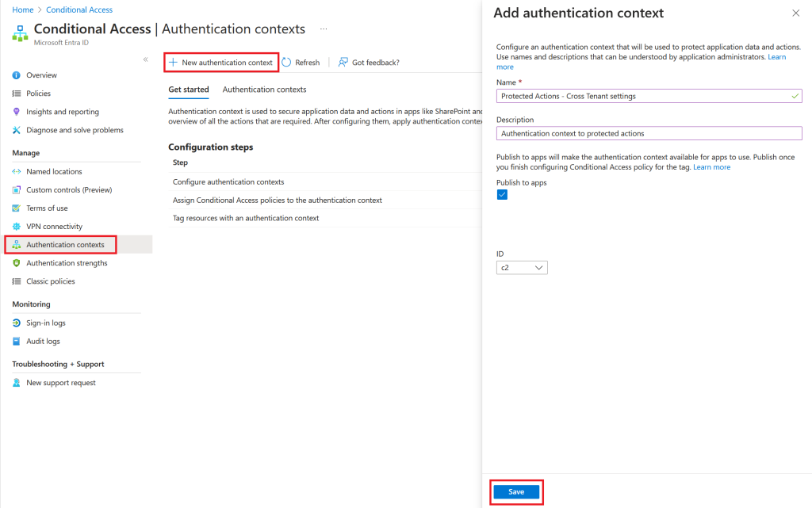Uncheck the Publish to apps checkbox
This screenshot has height=508, width=812.
pos(502,196)
